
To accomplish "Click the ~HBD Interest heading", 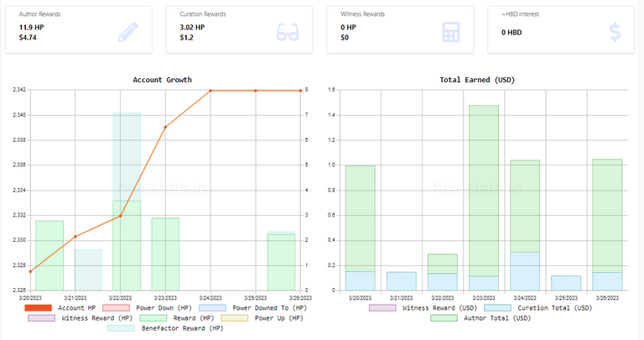I will point(520,14).
